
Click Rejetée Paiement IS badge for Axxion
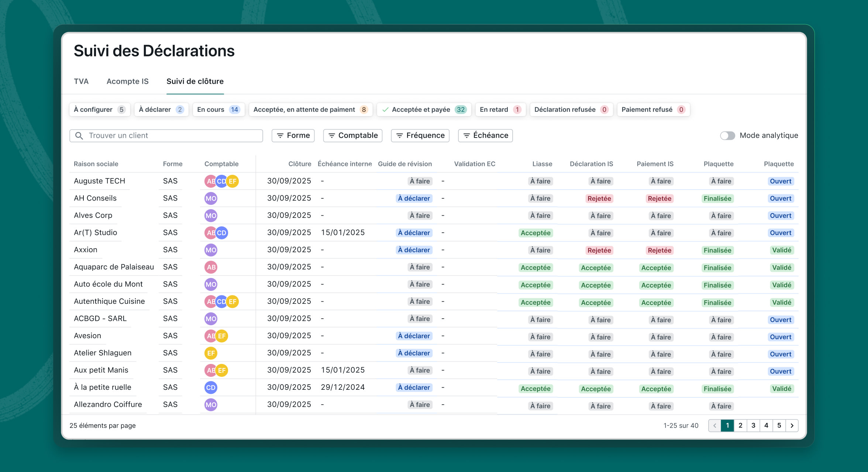point(659,250)
